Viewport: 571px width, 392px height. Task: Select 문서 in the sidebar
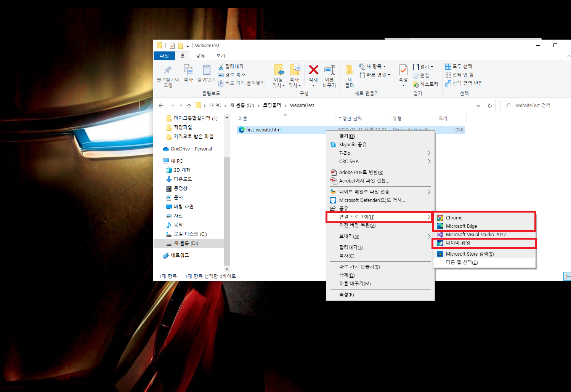[x=175, y=197]
